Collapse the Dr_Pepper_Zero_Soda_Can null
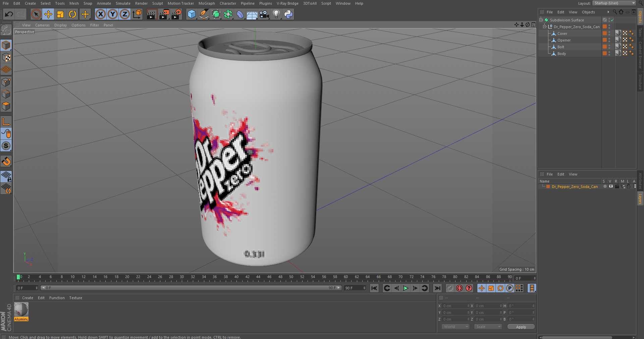Screen dimensions: 644x339 click(x=545, y=27)
